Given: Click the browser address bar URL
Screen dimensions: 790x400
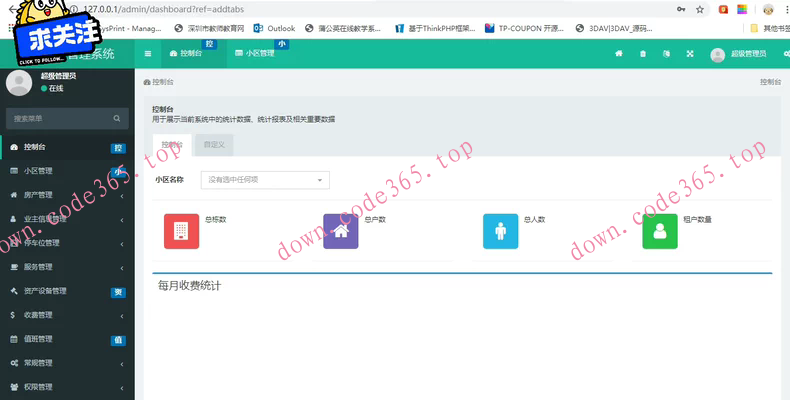Looking at the screenshot, I should pyautogui.click(x=164, y=9).
